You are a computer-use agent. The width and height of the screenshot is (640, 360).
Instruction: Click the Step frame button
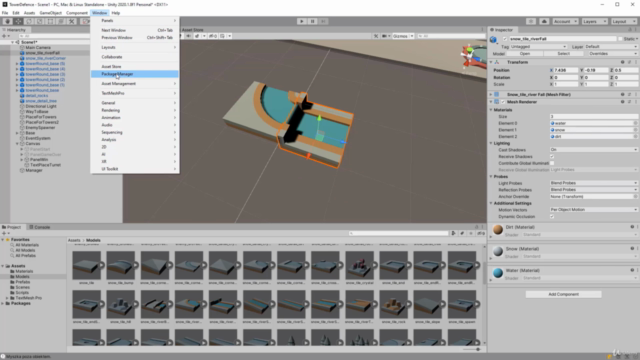point(323,21)
